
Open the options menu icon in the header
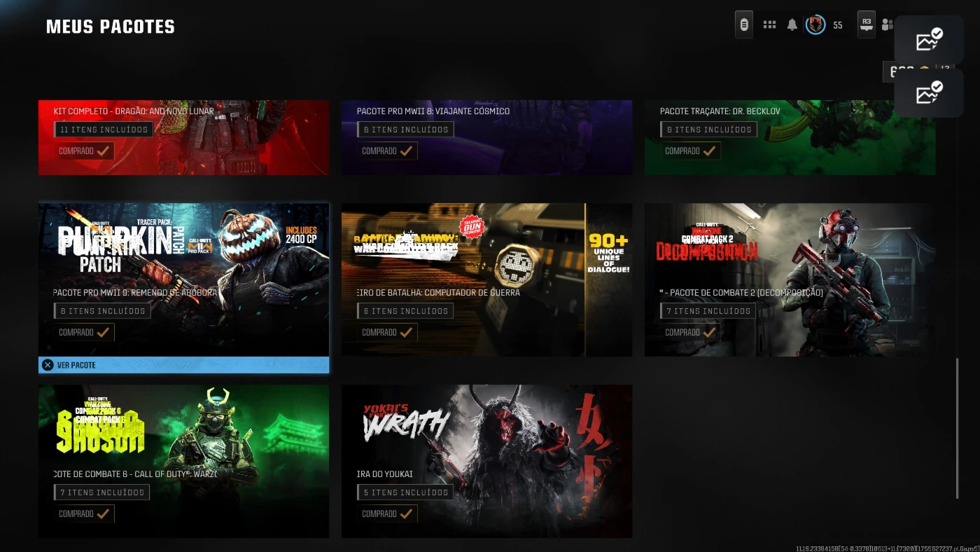(744, 25)
